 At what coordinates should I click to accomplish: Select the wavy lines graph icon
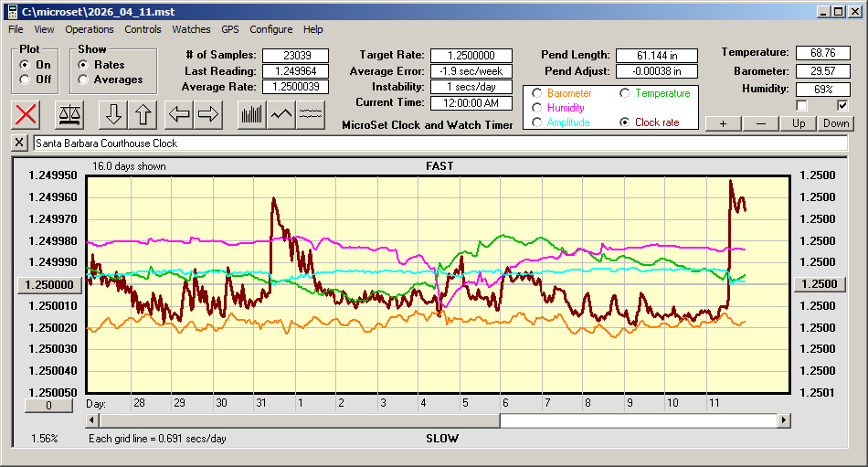coord(311,115)
